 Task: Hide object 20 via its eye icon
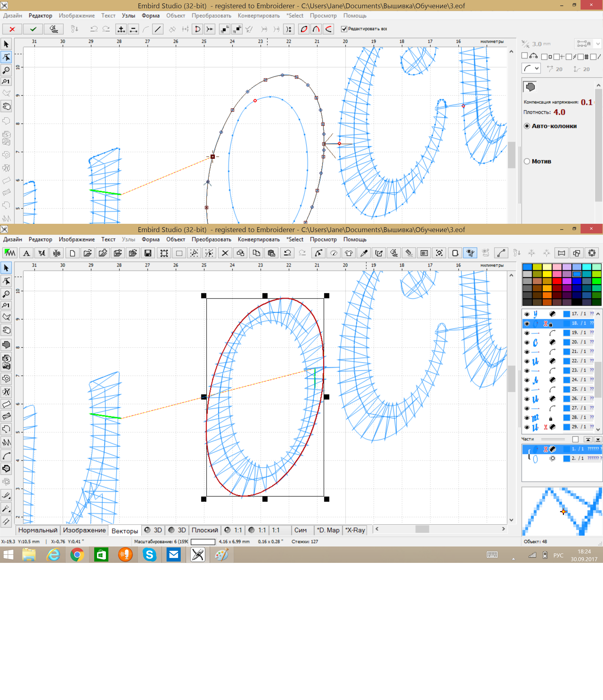527,343
